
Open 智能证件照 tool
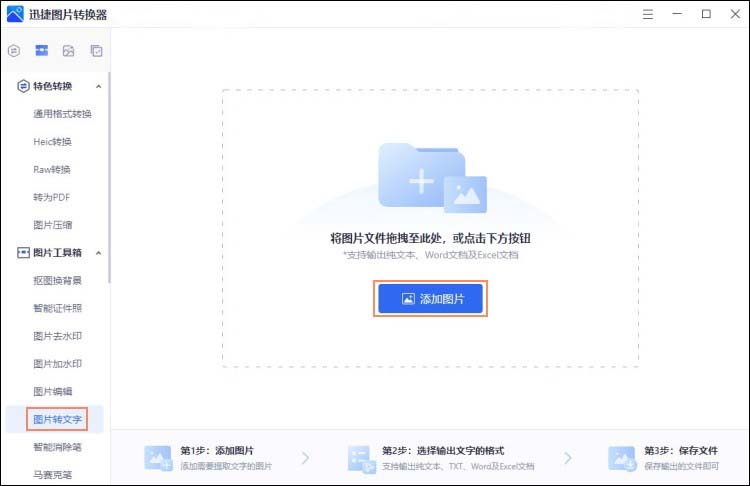pyautogui.click(x=57, y=308)
